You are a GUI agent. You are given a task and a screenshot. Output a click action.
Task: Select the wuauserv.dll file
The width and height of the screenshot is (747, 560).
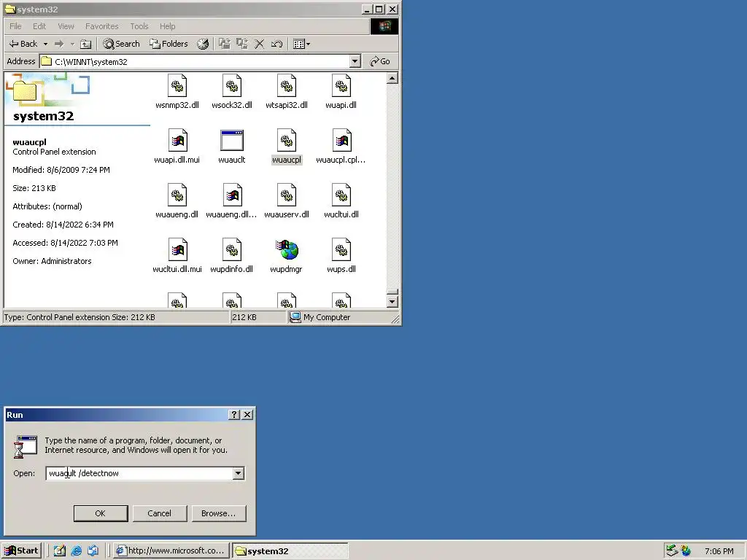point(286,201)
